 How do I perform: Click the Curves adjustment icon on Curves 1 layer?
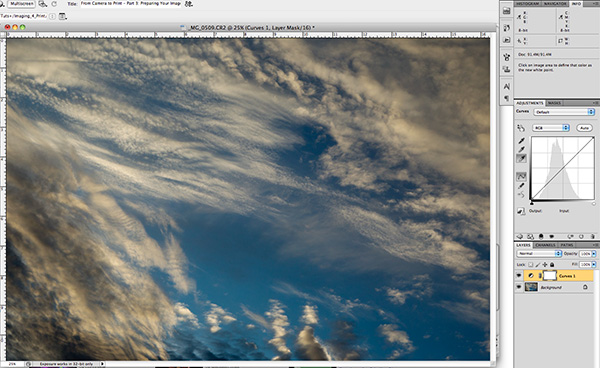531,276
